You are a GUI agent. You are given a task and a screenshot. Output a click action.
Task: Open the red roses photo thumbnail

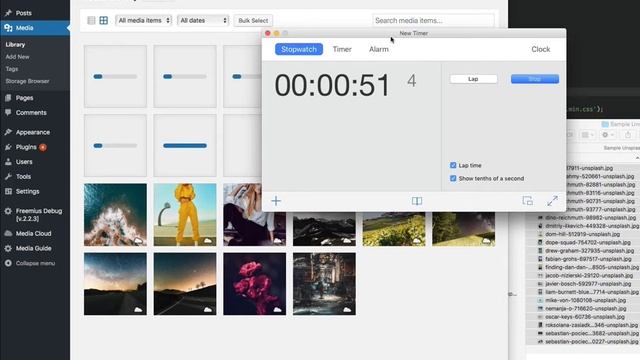(x=255, y=284)
